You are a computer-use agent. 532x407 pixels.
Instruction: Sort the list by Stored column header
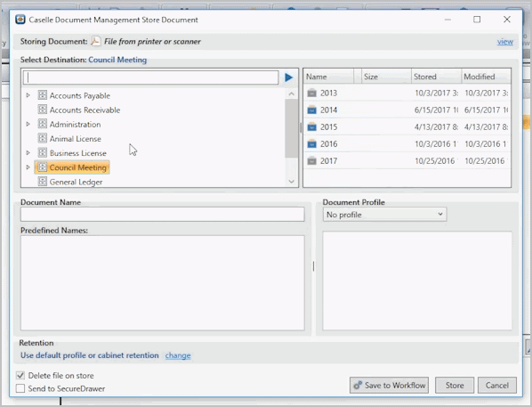436,77
